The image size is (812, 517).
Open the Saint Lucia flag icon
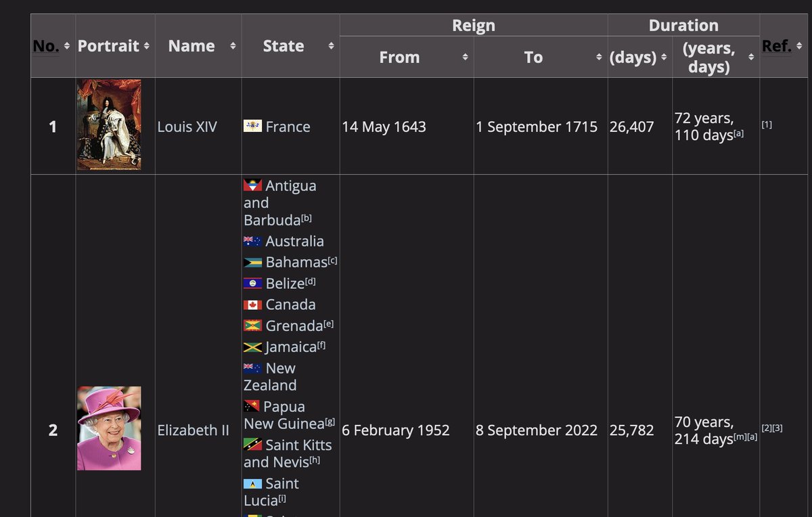point(252,484)
